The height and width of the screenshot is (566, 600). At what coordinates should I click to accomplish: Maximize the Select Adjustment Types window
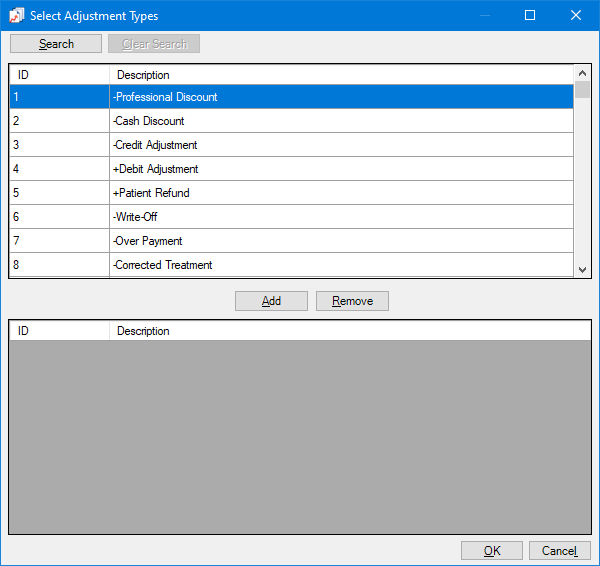pyautogui.click(x=530, y=16)
